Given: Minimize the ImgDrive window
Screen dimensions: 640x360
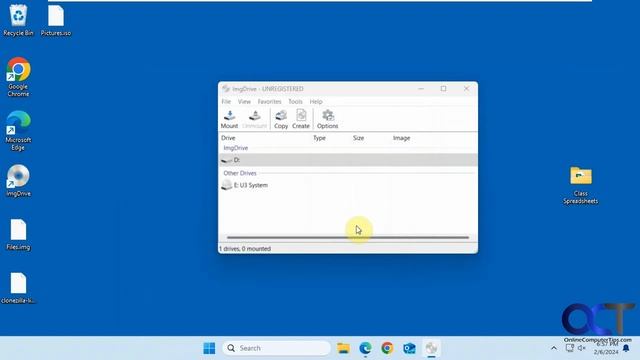Looking at the screenshot, I should tap(421, 89).
